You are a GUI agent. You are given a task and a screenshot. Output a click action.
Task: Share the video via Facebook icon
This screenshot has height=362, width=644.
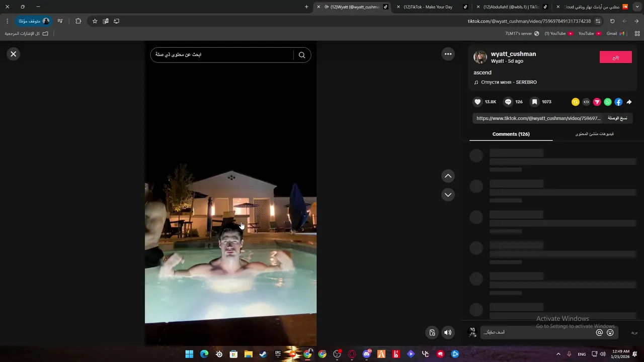click(618, 102)
